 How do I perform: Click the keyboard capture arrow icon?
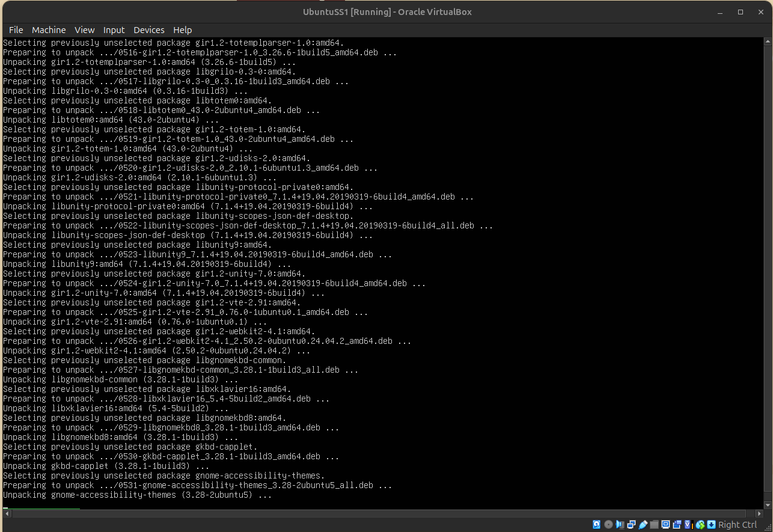pyautogui.click(x=712, y=525)
